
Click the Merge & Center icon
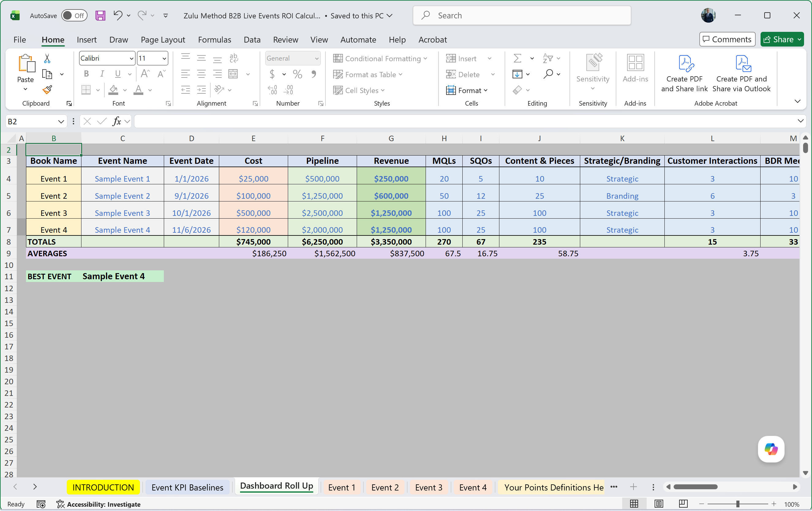pos(233,73)
